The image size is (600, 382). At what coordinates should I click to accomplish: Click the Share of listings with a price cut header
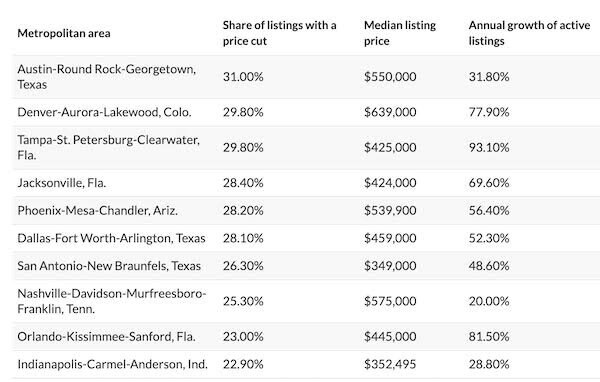click(279, 33)
